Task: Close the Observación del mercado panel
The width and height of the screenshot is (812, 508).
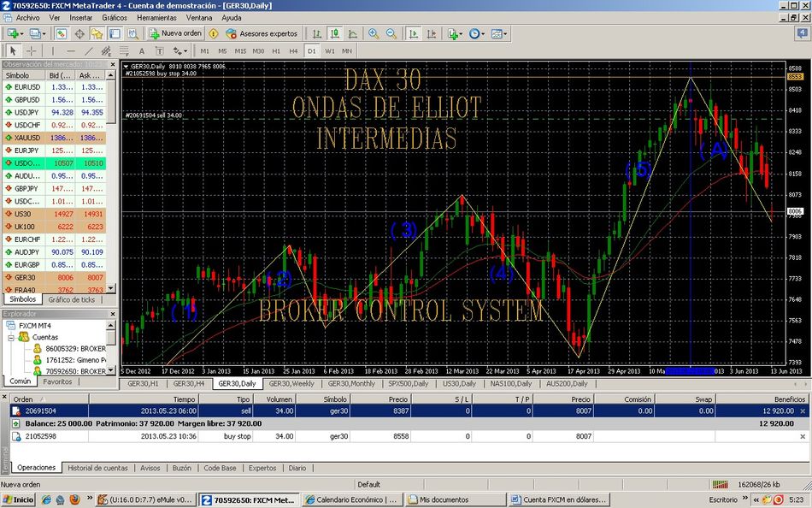Action: (112, 64)
